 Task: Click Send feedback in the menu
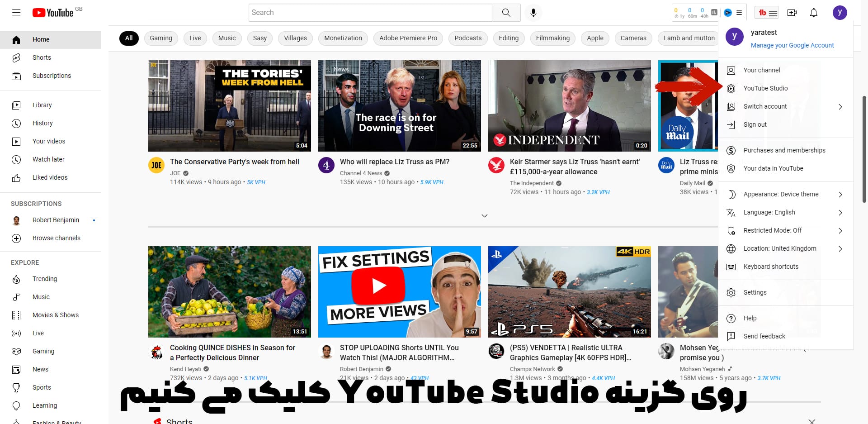tap(764, 336)
